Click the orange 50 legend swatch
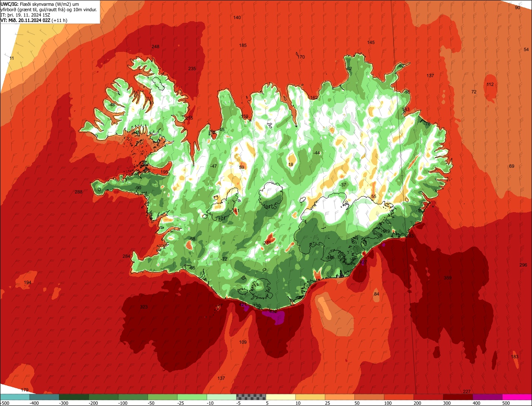 [369, 397]
